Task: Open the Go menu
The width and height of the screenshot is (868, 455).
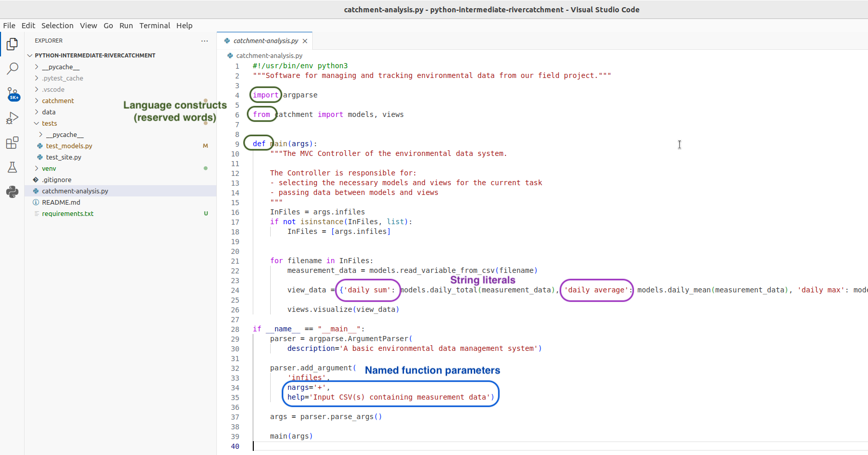Action: 108,26
